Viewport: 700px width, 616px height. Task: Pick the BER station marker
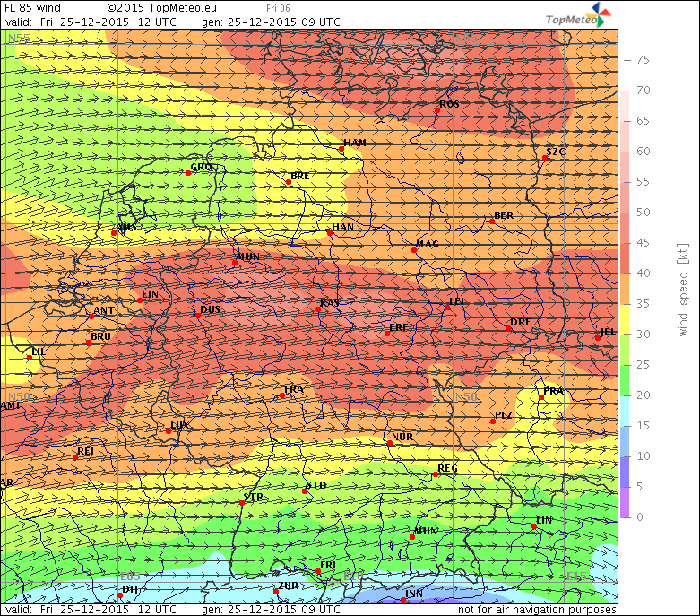491,221
